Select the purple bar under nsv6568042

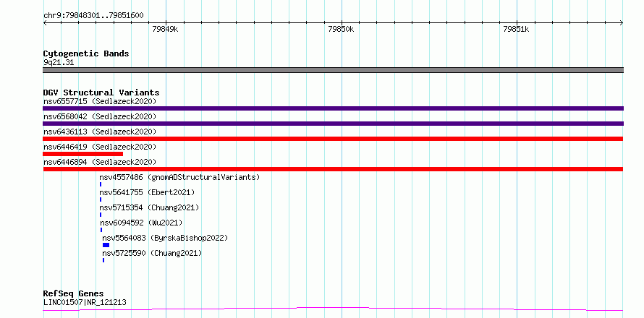333,124
